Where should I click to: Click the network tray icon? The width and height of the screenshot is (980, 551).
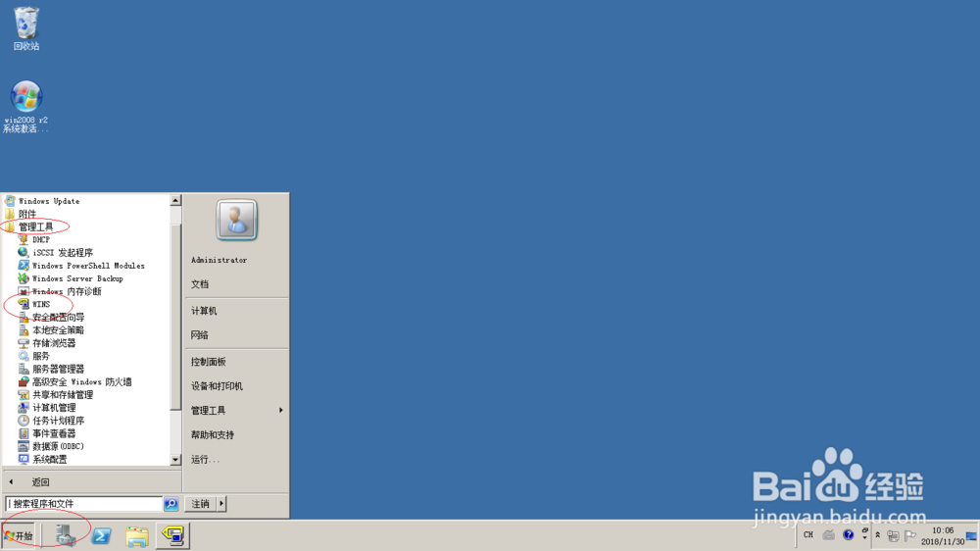(894, 536)
